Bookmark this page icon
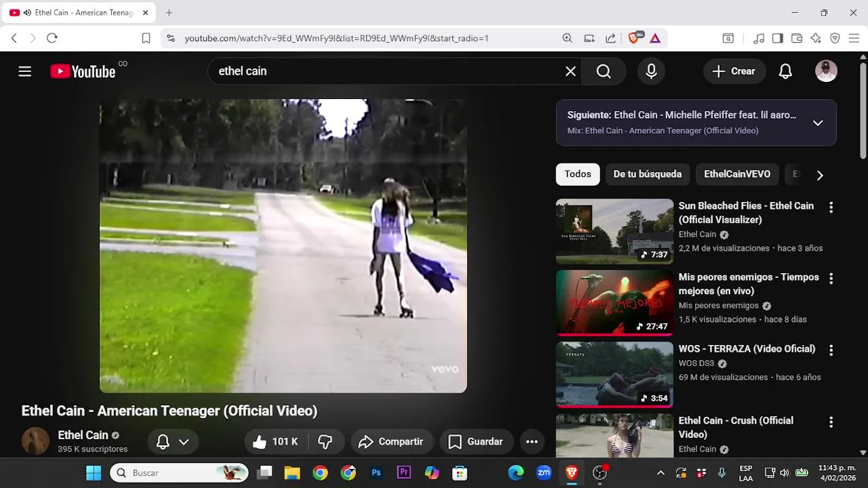 tap(146, 39)
